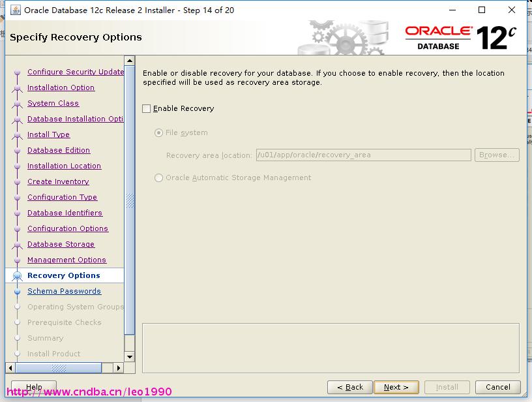532x402 pixels.
Task: Click the Install Product step bullet
Action: tap(18, 354)
